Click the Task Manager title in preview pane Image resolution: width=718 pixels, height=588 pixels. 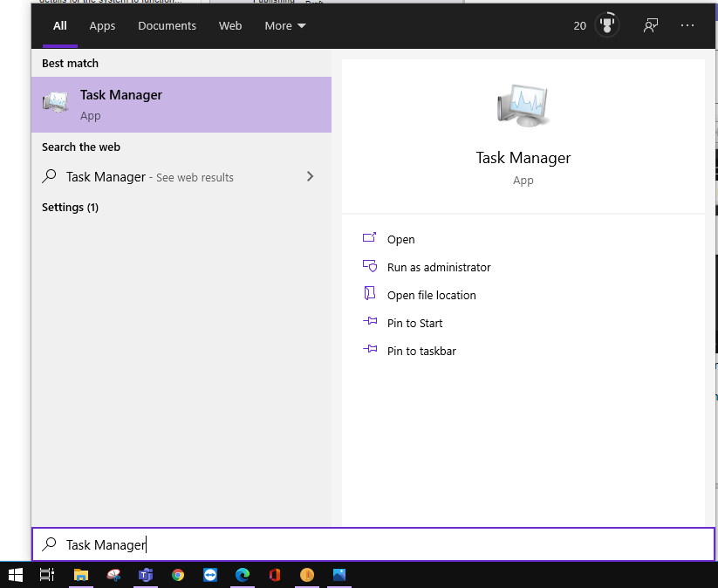tap(523, 158)
